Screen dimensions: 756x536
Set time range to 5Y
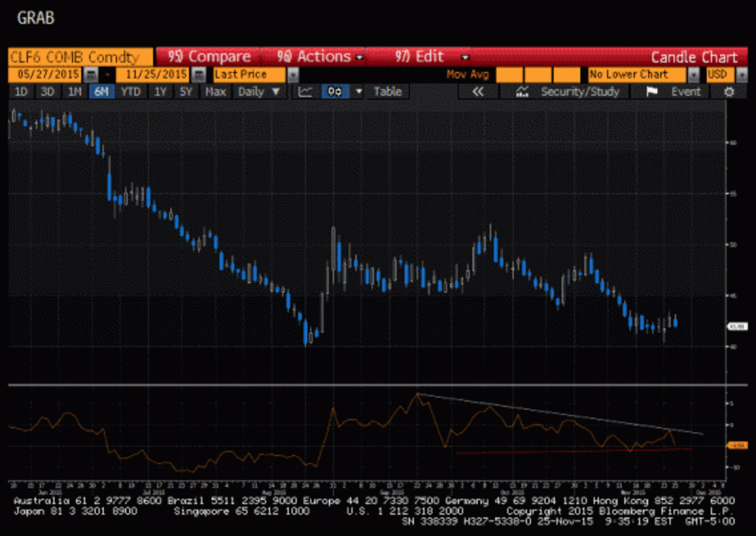pyautogui.click(x=185, y=92)
